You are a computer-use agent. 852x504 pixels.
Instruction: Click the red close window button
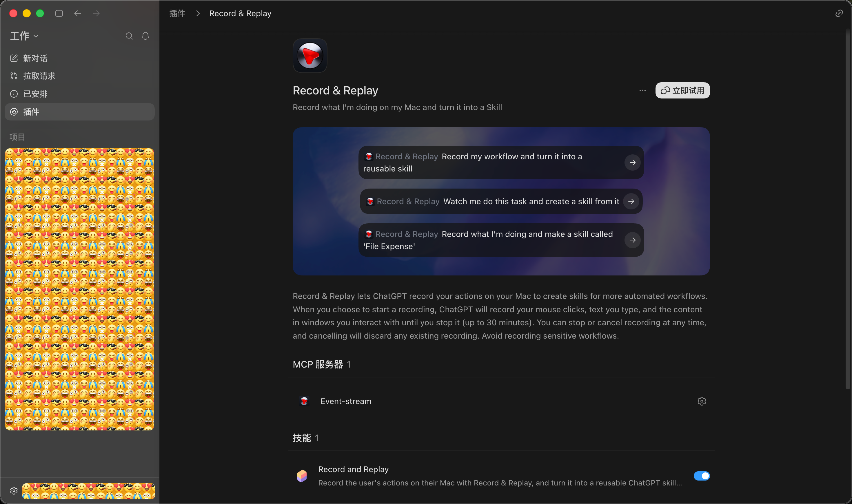click(13, 13)
